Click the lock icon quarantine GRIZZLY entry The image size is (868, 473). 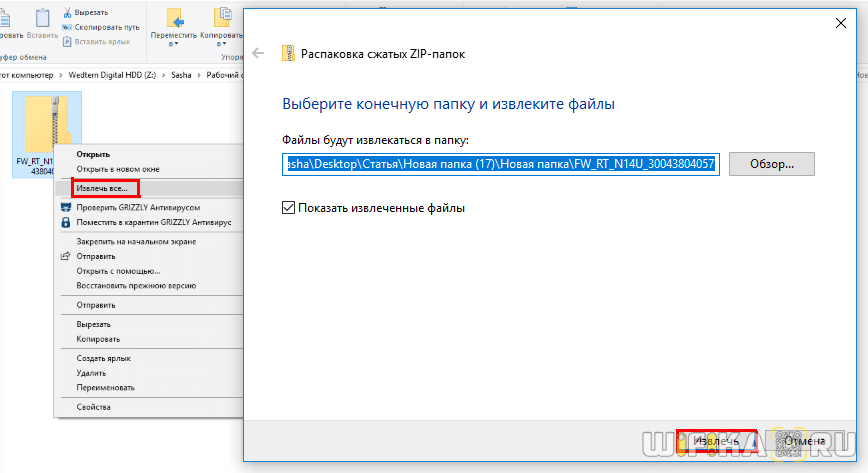coord(66,221)
